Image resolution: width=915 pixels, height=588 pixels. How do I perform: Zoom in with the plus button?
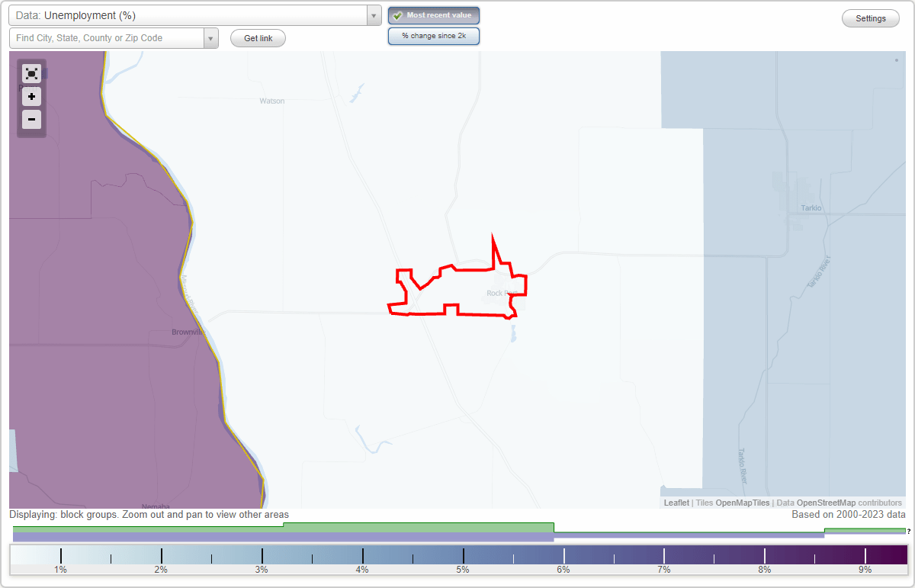[x=31, y=97]
